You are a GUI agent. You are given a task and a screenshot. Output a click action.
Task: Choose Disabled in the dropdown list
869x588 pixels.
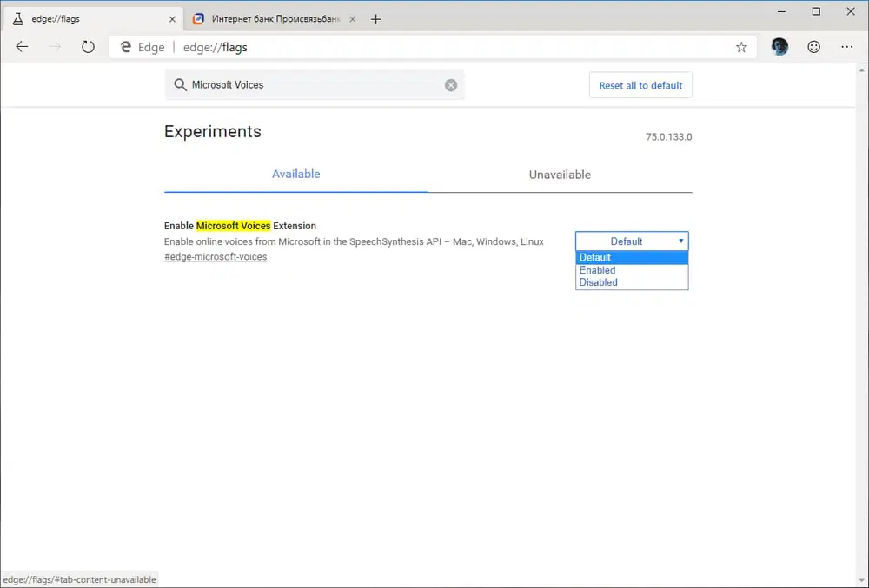pyautogui.click(x=632, y=282)
